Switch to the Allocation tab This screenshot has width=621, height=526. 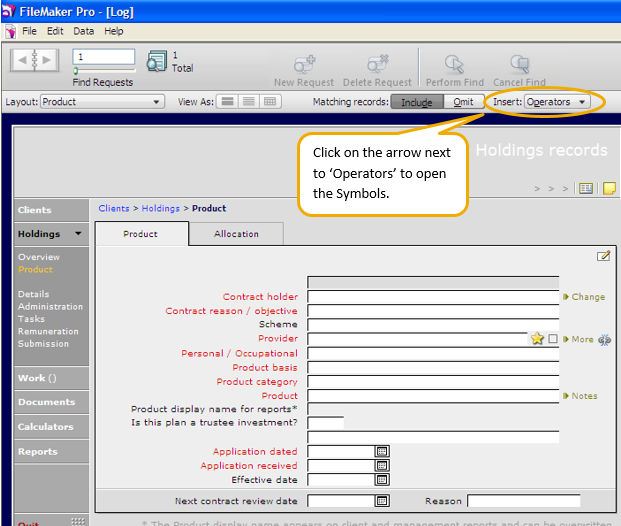coord(236,234)
